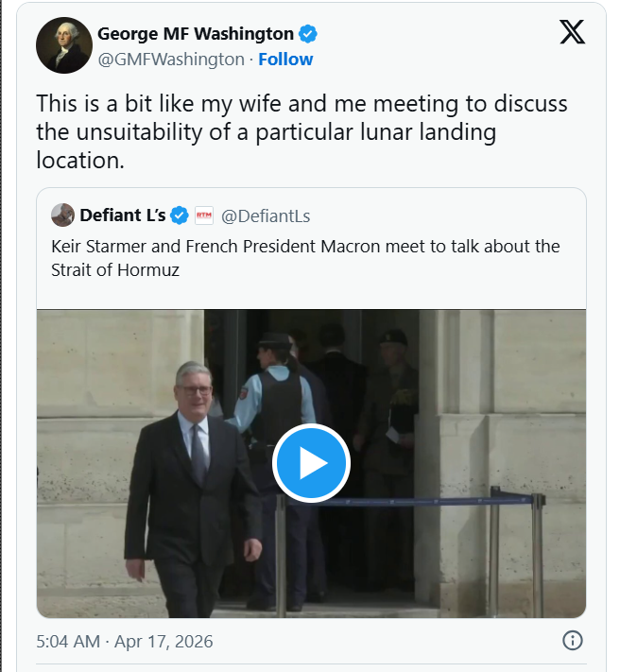This screenshot has width=620, height=672.
Task: Open the tweet info icon
Action: (572, 641)
